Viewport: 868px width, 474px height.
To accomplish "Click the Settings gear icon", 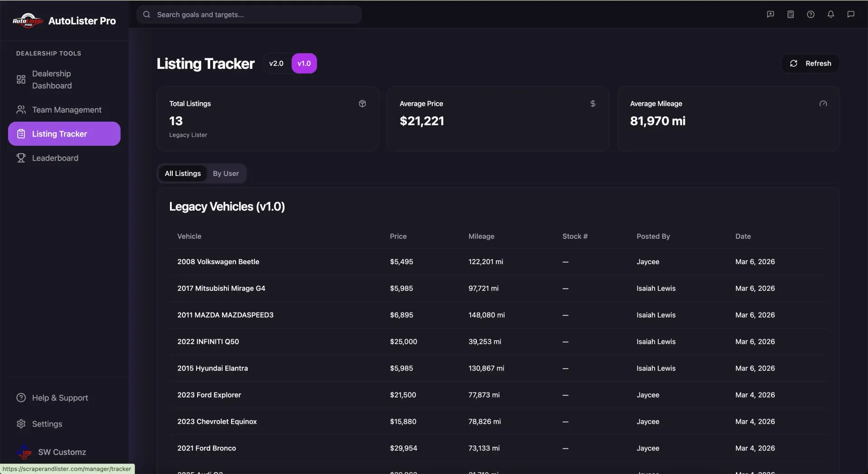I will (x=21, y=424).
